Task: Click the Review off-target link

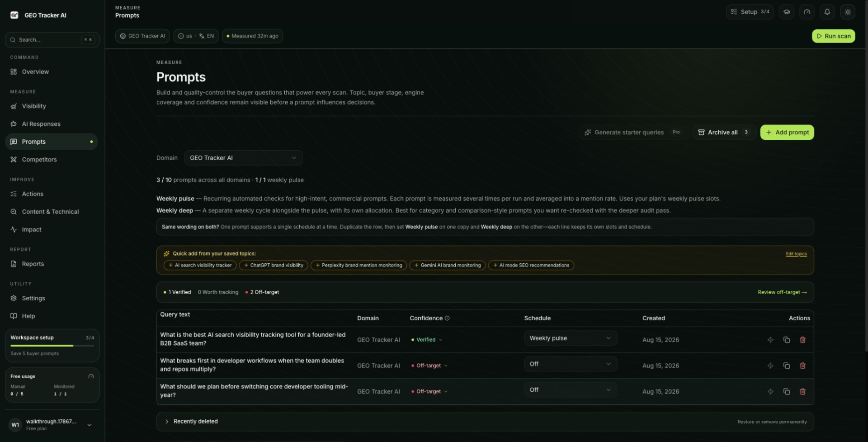Action: click(782, 292)
